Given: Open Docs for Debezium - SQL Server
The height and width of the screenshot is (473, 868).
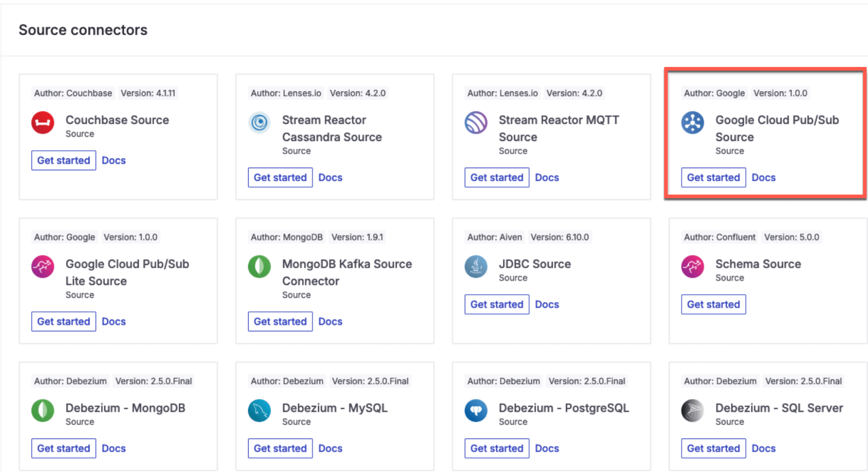Looking at the screenshot, I should [x=764, y=448].
